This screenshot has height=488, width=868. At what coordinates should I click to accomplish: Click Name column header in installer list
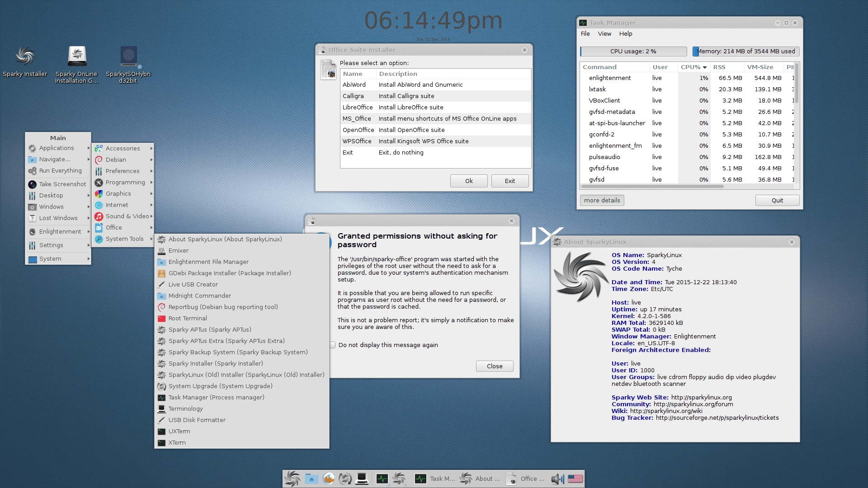pyautogui.click(x=359, y=74)
